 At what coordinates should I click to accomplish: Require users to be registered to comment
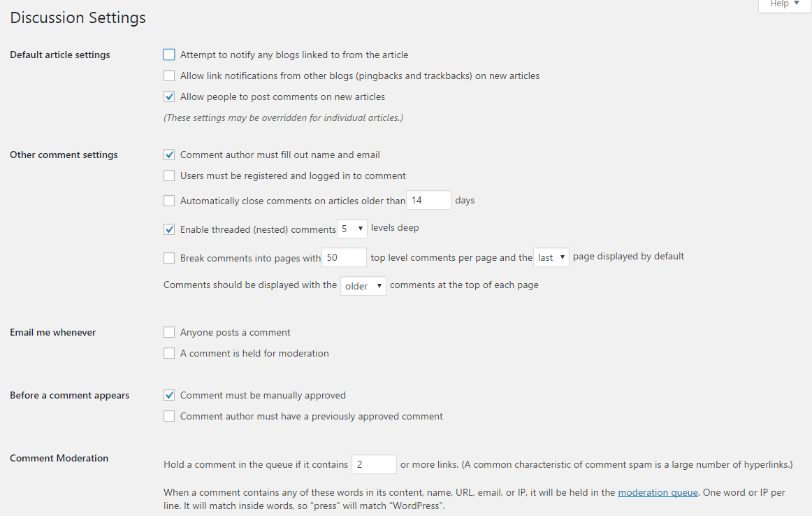tap(169, 175)
